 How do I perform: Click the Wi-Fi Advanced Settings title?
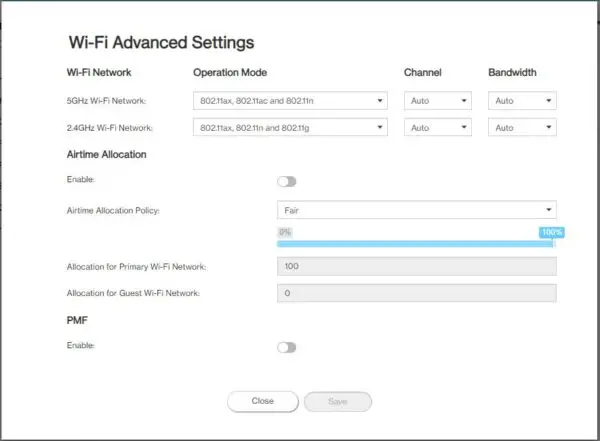[161, 42]
